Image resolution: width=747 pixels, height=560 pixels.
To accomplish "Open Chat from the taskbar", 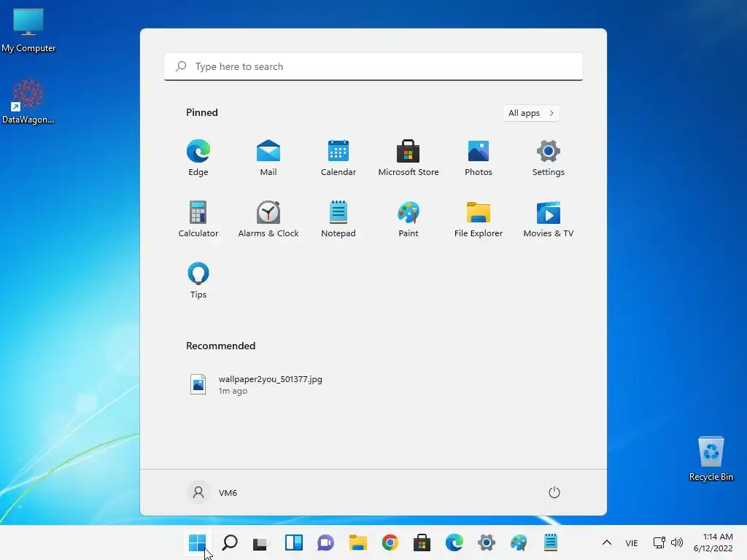I will point(326,542).
